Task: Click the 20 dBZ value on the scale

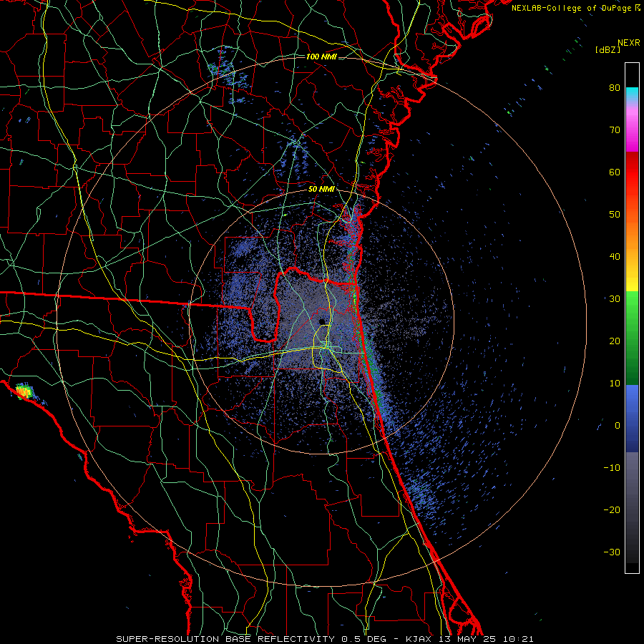Action: (615, 341)
